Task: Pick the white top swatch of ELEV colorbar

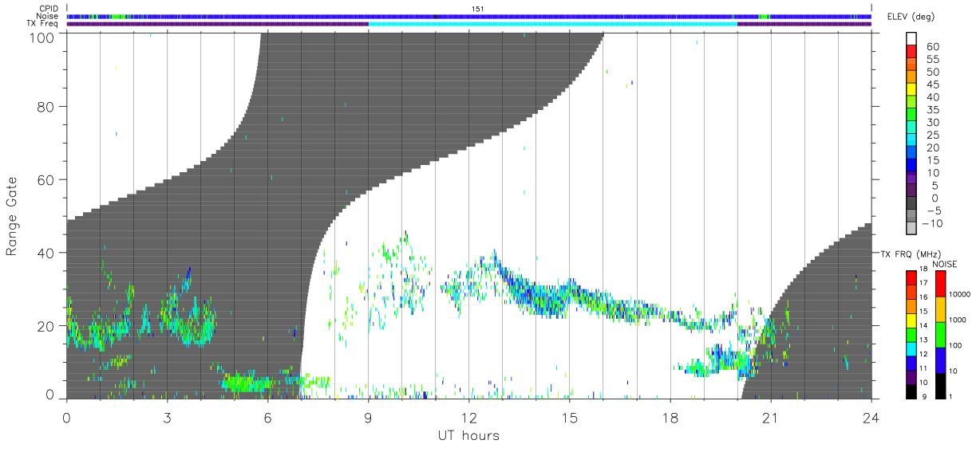Action: pyautogui.click(x=912, y=38)
